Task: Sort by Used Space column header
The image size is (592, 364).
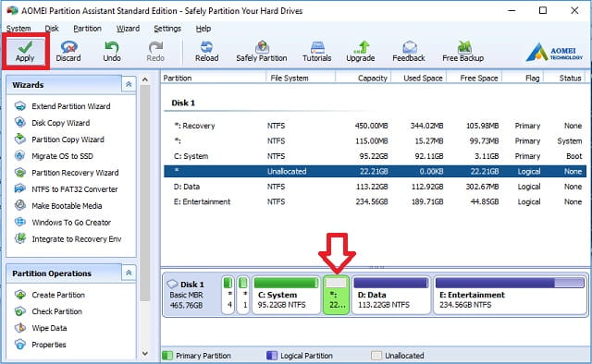Action: (x=419, y=79)
